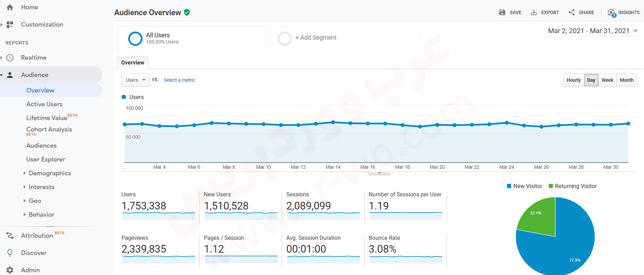The image size is (644, 275).
Task: Click the Export button
Action: [x=545, y=12]
